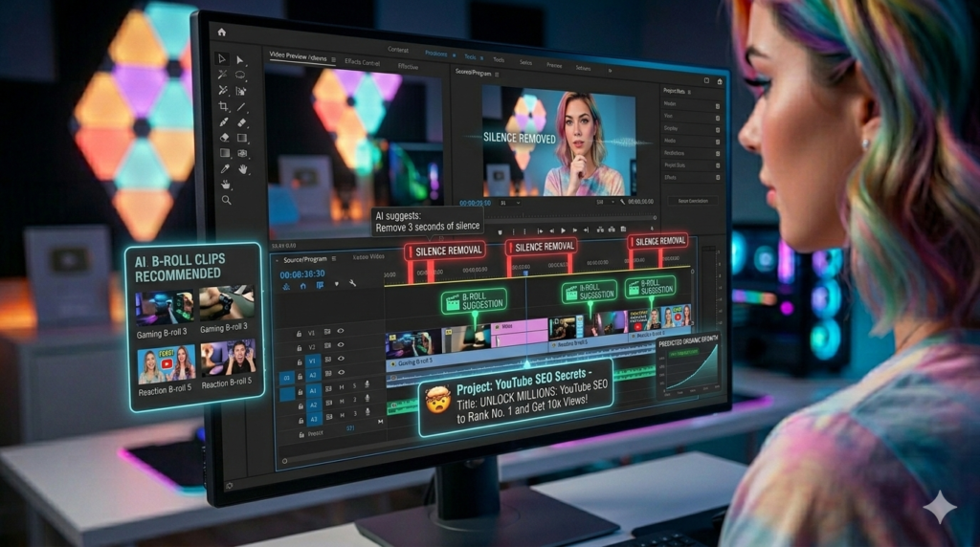The width and height of the screenshot is (980, 547).
Task: Open the Project panel menu icon
Action: [689, 92]
